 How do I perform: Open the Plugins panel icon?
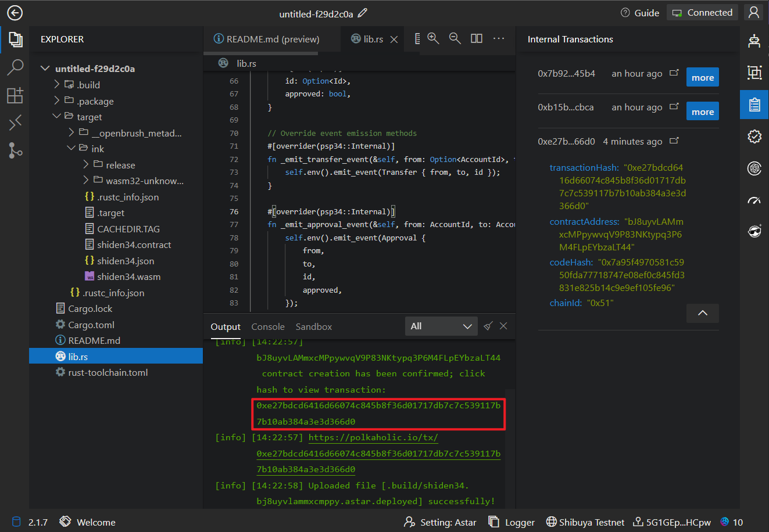click(x=15, y=95)
